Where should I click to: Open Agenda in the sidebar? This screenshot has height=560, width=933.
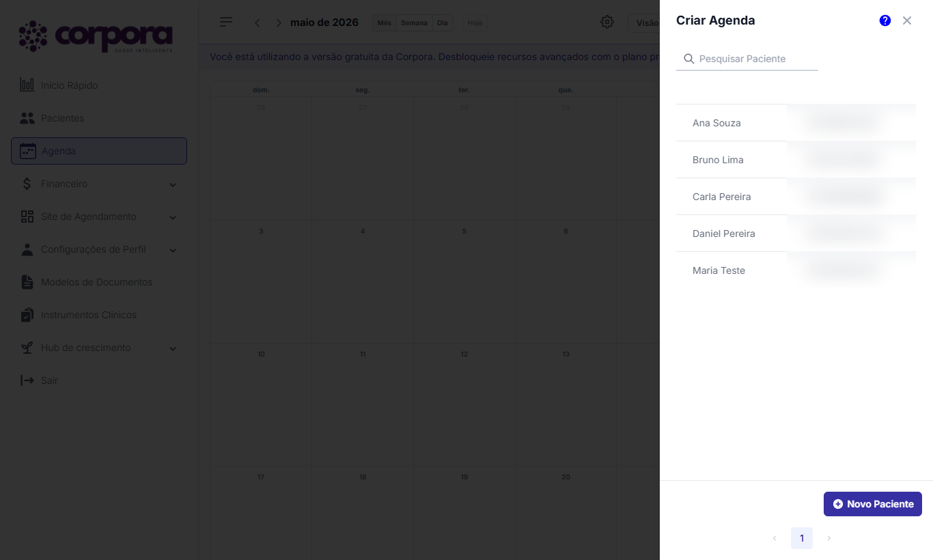coord(99,151)
